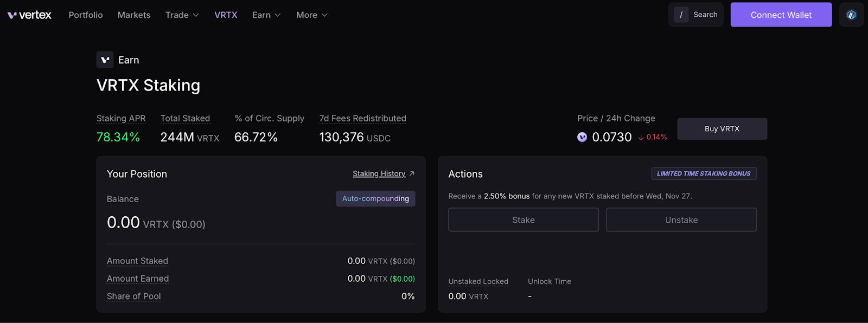The width and height of the screenshot is (868, 323).
Task: Expand the Earn dropdown in the navbar
Action: (x=266, y=15)
